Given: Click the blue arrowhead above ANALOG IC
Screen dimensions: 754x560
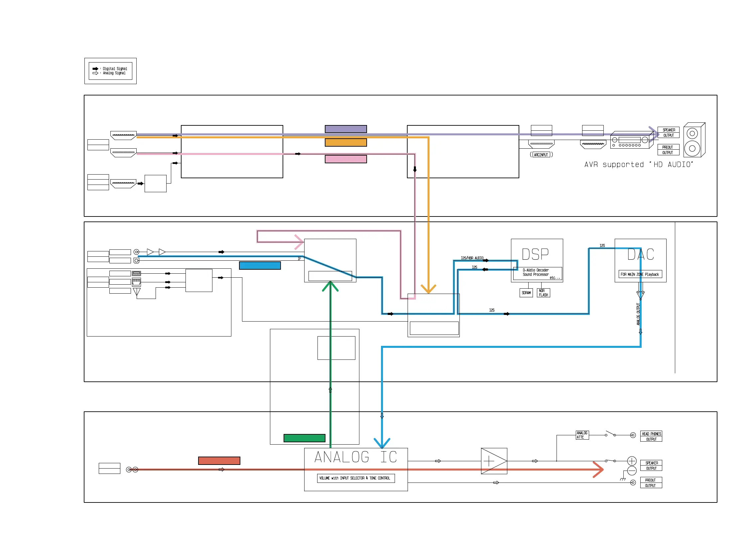Looking at the screenshot, I should pos(382,443).
